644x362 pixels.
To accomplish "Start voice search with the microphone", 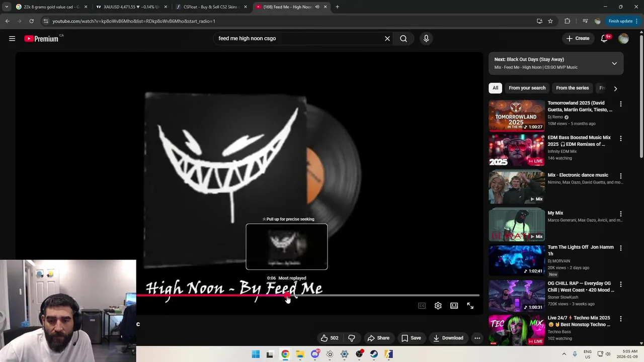I will click(426, 39).
